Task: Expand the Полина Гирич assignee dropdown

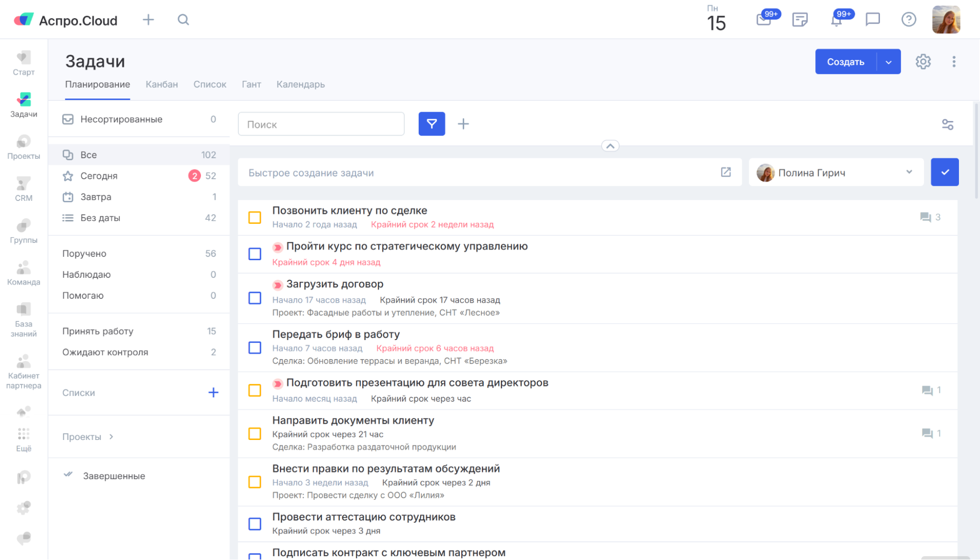Action: pos(909,172)
